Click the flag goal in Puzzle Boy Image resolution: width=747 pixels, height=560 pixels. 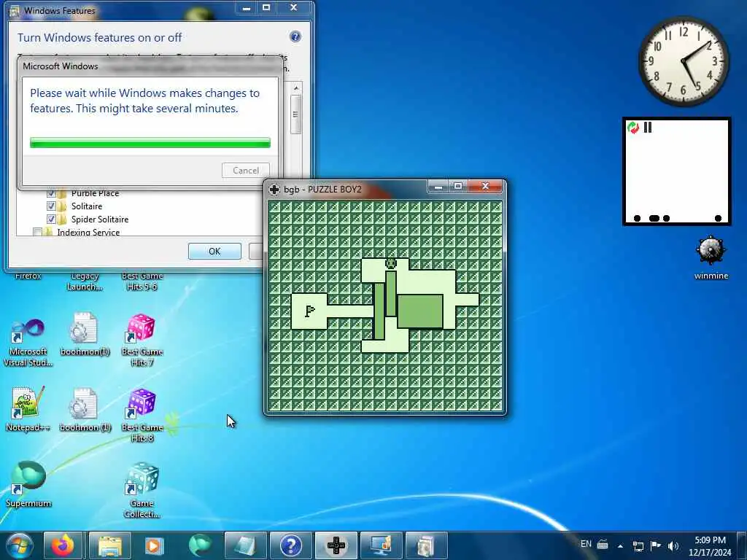(x=309, y=311)
